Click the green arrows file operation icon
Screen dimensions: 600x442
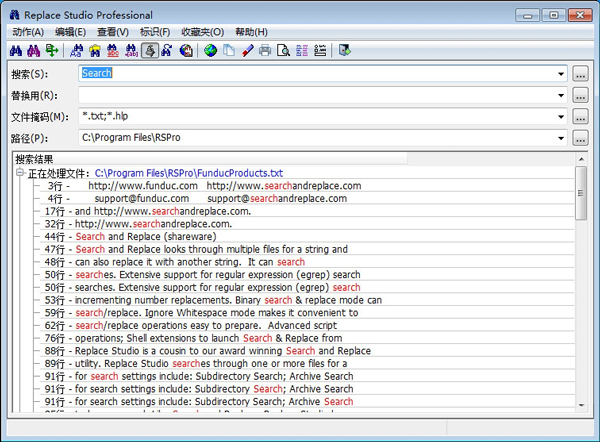[52, 51]
